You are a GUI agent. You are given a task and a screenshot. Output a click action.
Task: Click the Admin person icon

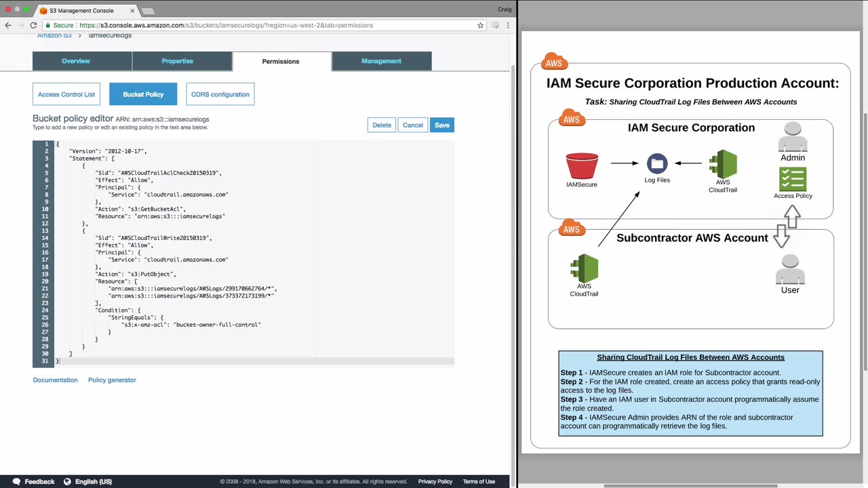coord(793,138)
